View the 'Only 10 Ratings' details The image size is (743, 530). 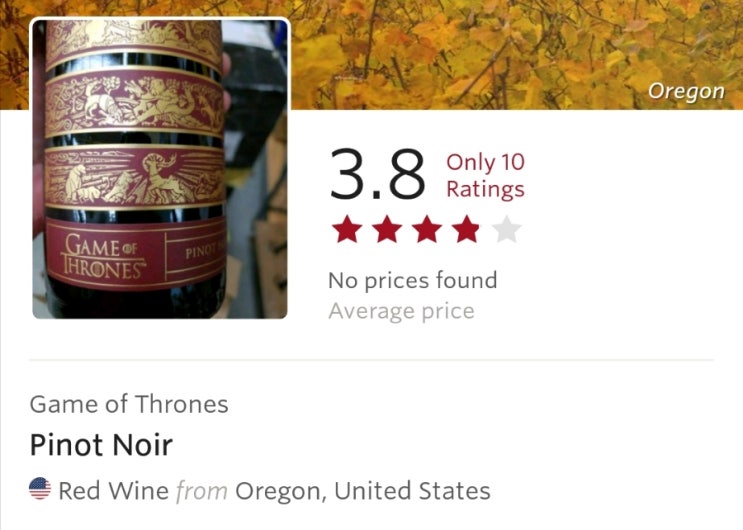click(485, 176)
